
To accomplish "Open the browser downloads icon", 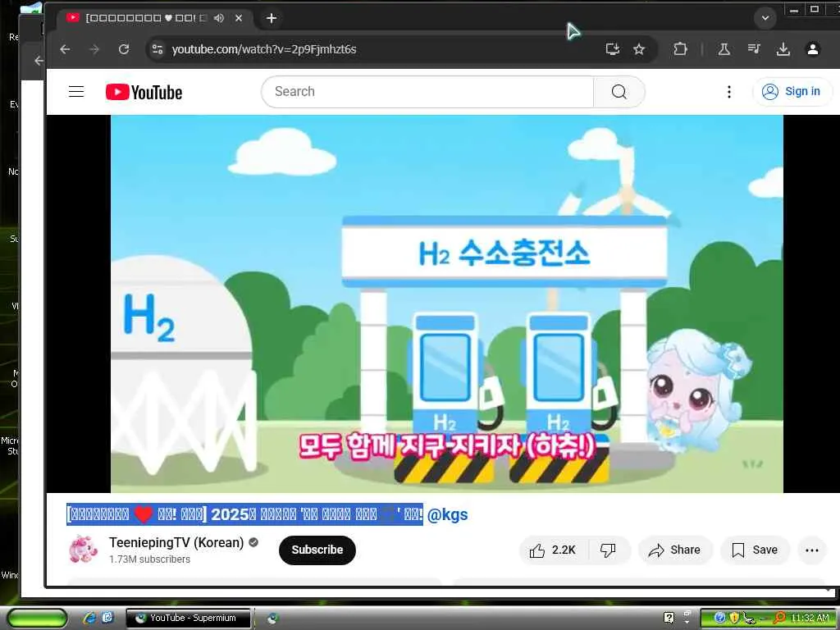I will point(783,49).
